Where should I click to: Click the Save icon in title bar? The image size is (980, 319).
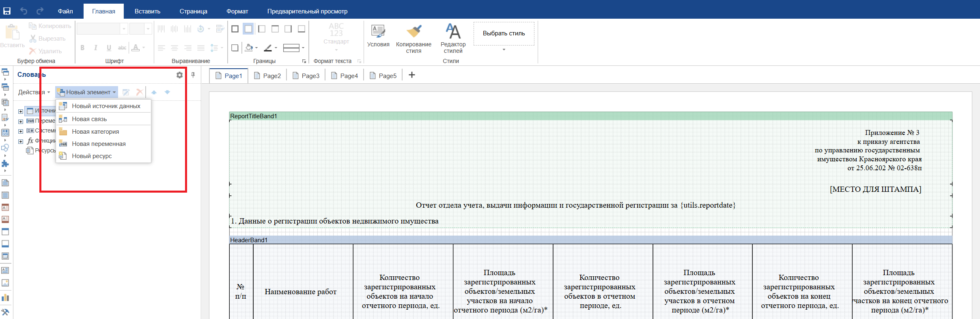(x=7, y=11)
